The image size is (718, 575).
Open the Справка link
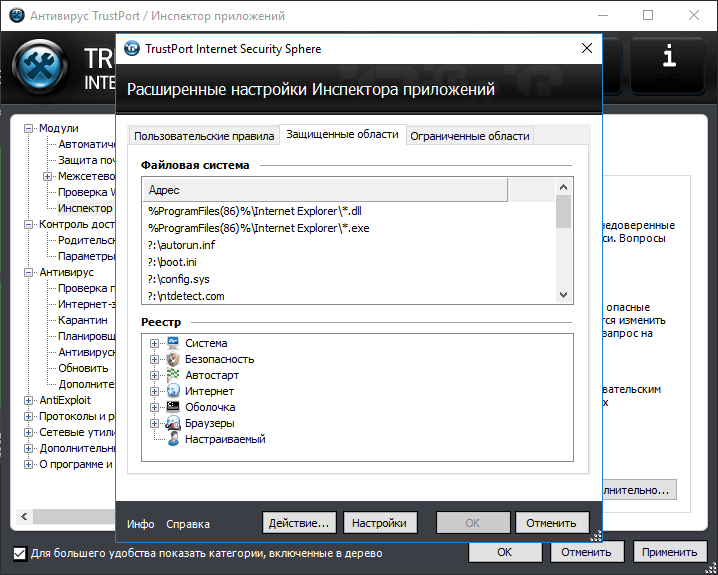click(x=188, y=524)
